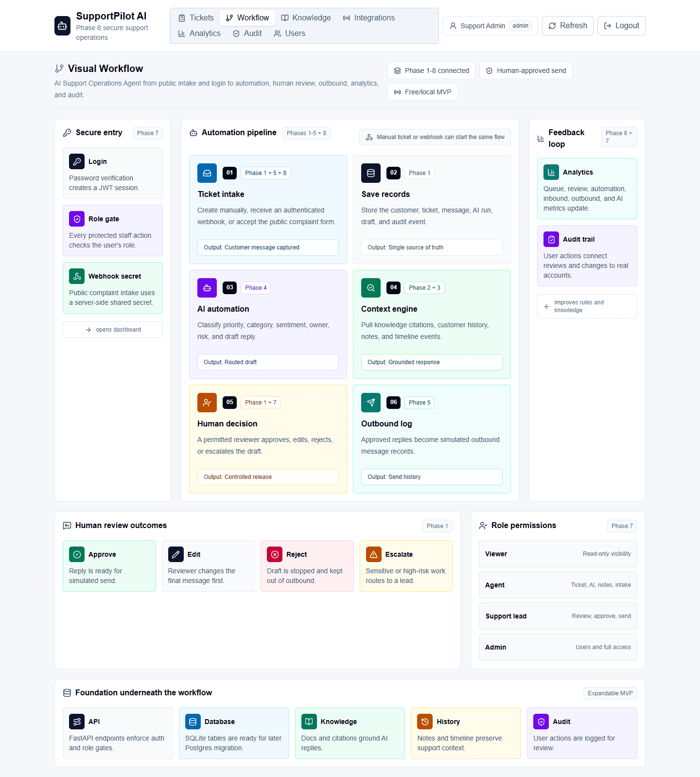The image size is (700, 777).
Task: Click the Phase 1 + 5 + 8 tag
Action: (x=265, y=173)
